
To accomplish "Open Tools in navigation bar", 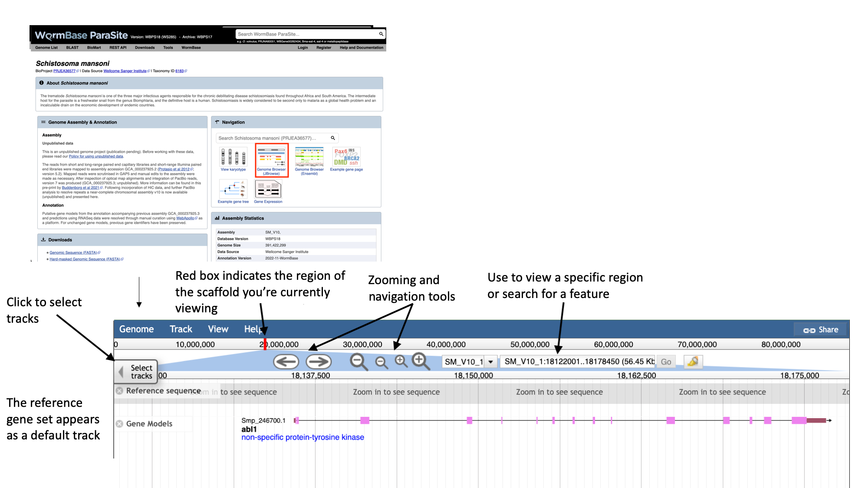I will point(168,48).
